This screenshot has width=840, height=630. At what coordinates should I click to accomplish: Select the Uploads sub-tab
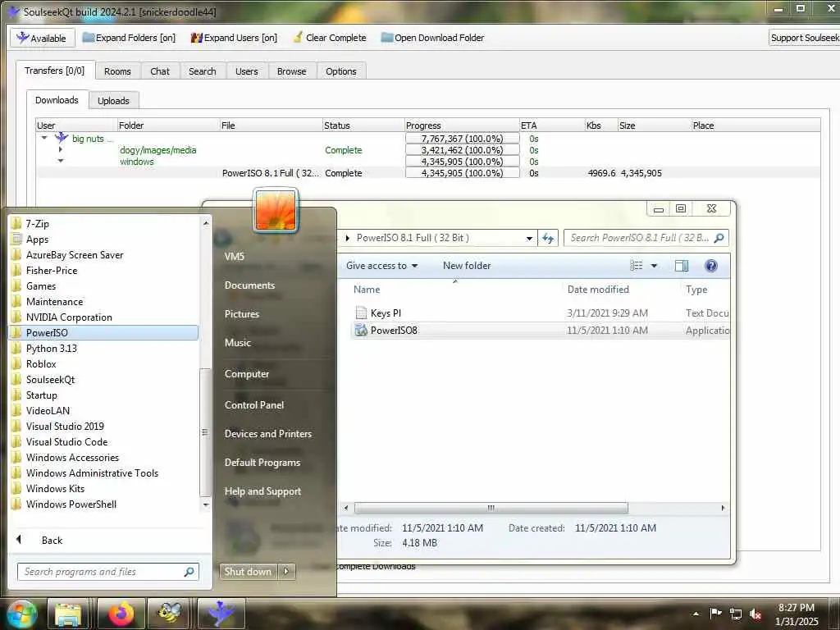point(113,101)
